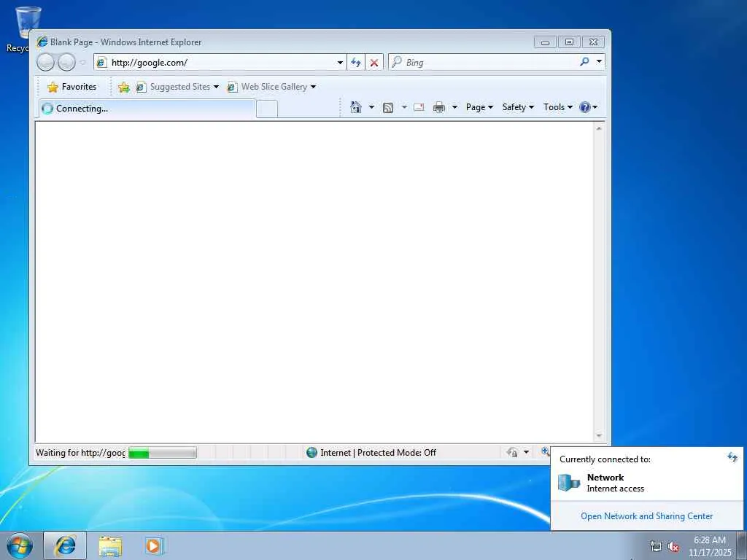Click the Internet zone globe icon
Screen dimensions: 747x560
pos(312,452)
